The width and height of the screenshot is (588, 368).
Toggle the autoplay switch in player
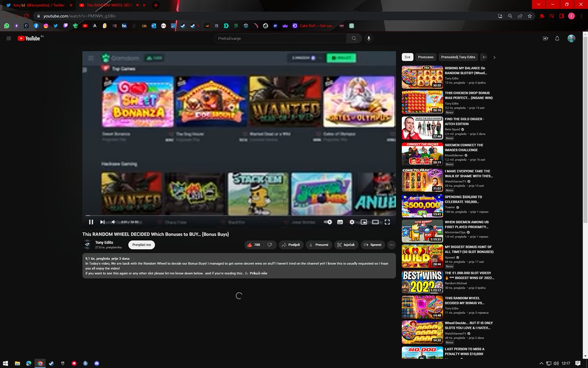[328, 222]
